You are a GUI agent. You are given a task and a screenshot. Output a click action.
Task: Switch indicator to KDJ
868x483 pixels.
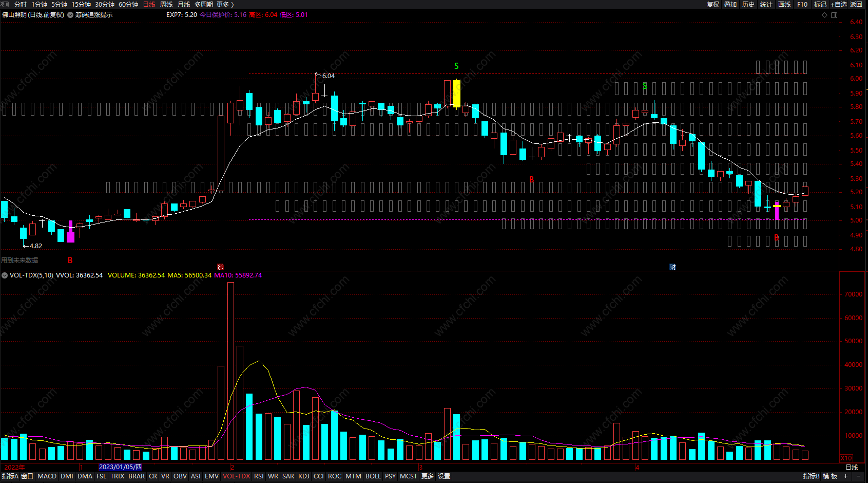coord(304,476)
